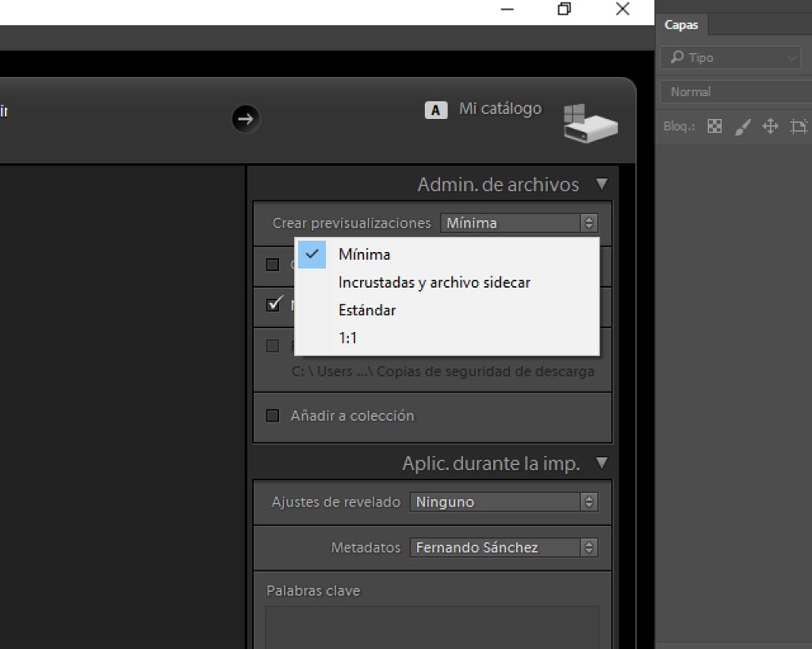
Task: Collapse Admin. de archivos panel triangle
Action: click(x=602, y=185)
